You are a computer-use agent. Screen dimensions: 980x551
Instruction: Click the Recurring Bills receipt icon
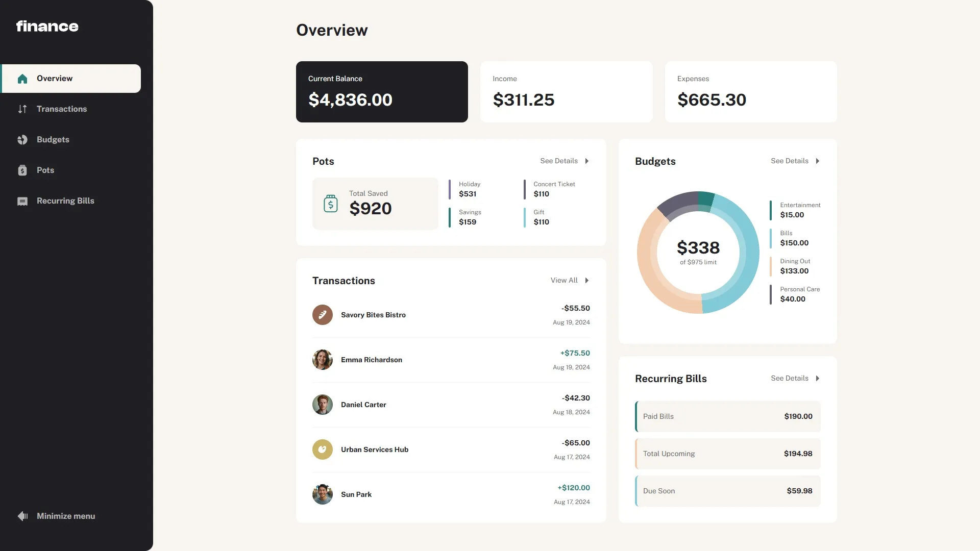click(22, 202)
